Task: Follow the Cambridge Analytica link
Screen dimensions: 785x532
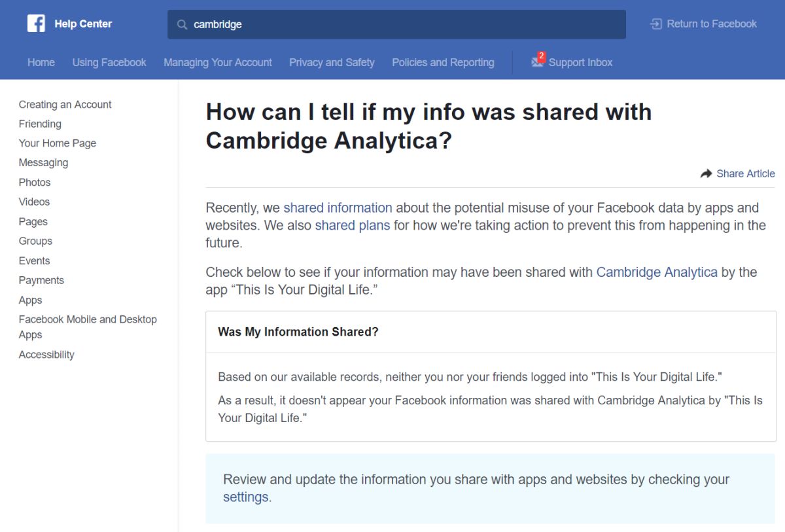Action: (657, 272)
